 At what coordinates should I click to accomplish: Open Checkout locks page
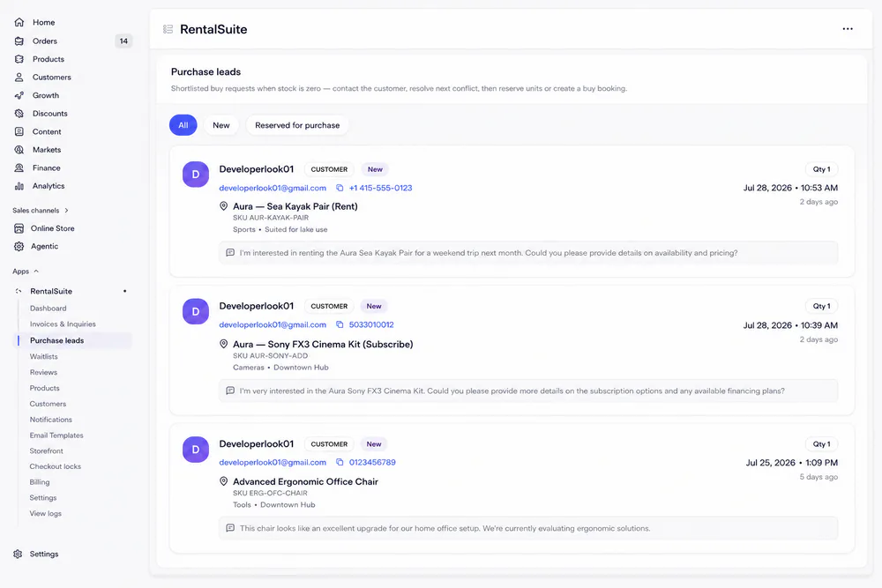click(55, 466)
